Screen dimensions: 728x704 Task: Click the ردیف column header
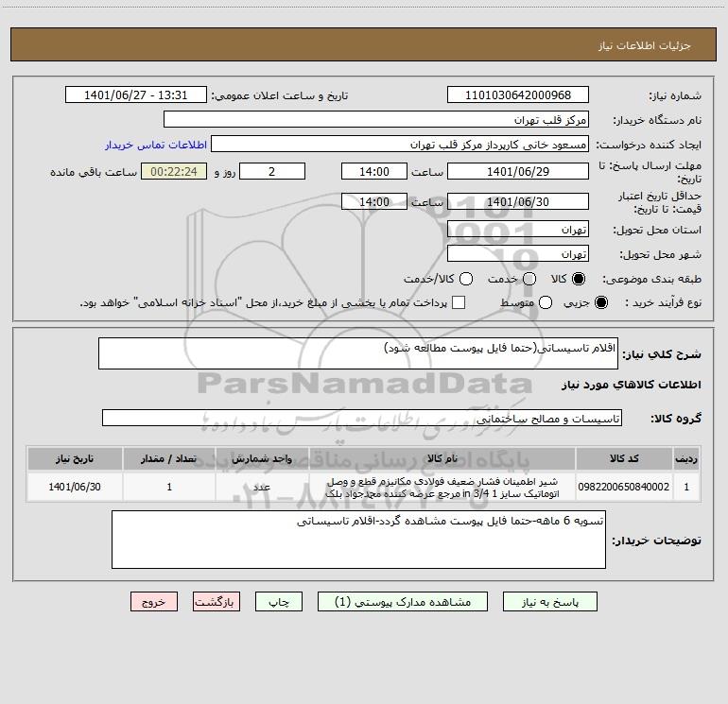686,458
